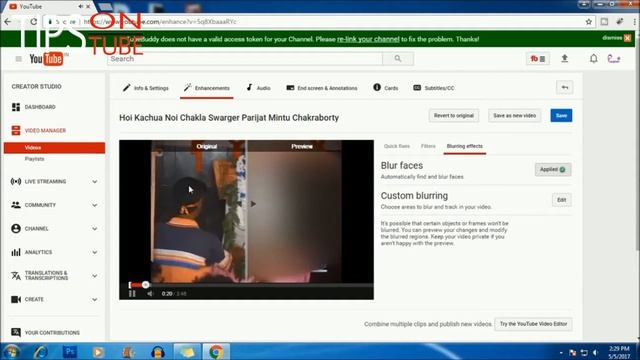The image size is (640, 360).
Task: Focus the YouTube search box
Action: coord(245,59)
